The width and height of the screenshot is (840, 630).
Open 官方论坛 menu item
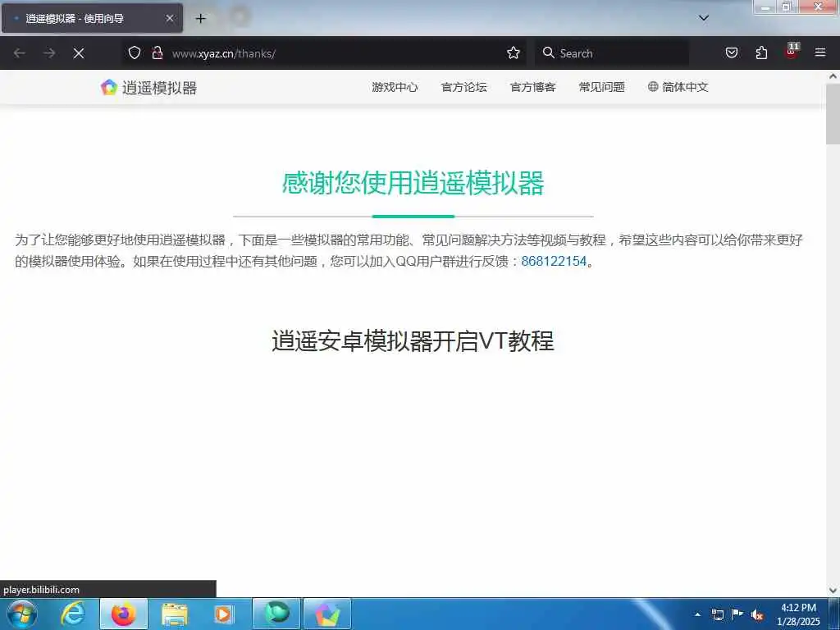point(464,87)
